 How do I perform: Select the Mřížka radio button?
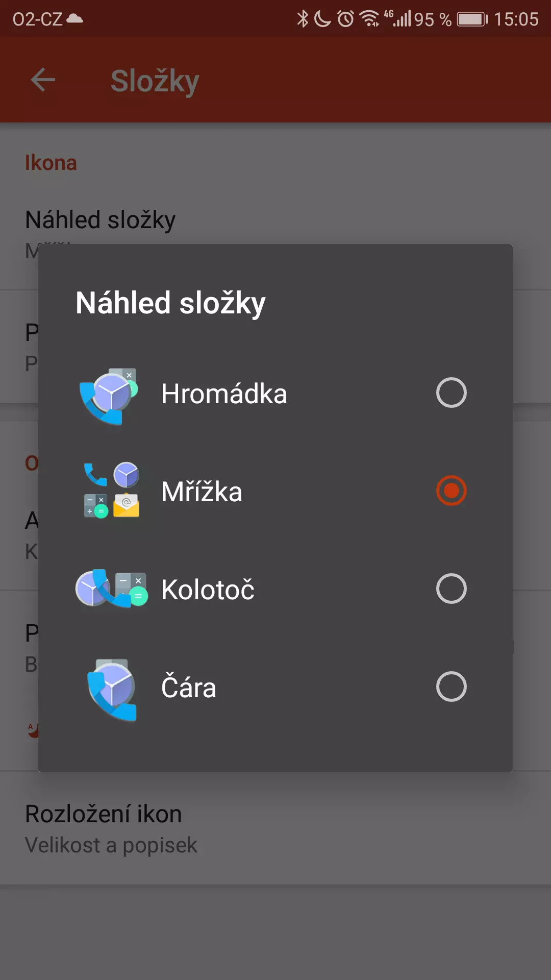pos(452,491)
